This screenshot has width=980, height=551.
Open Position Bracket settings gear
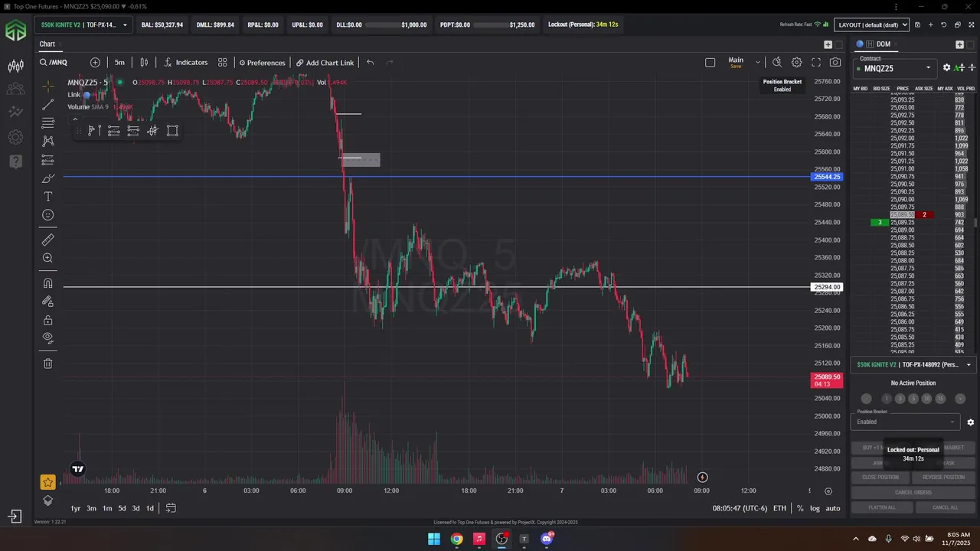pyautogui.click(x=970, y=422)
